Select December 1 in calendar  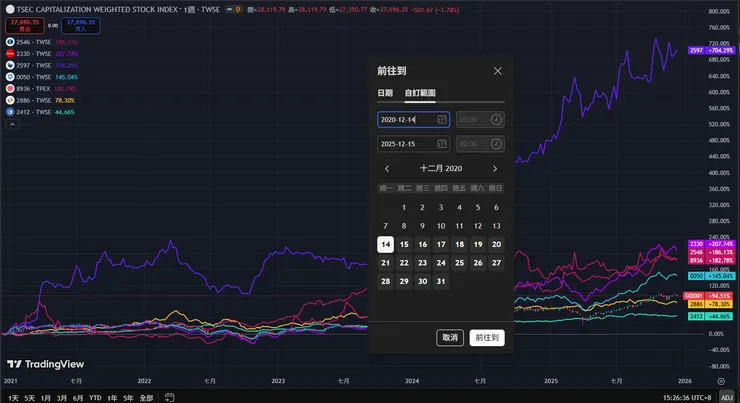tap(404, 207)
